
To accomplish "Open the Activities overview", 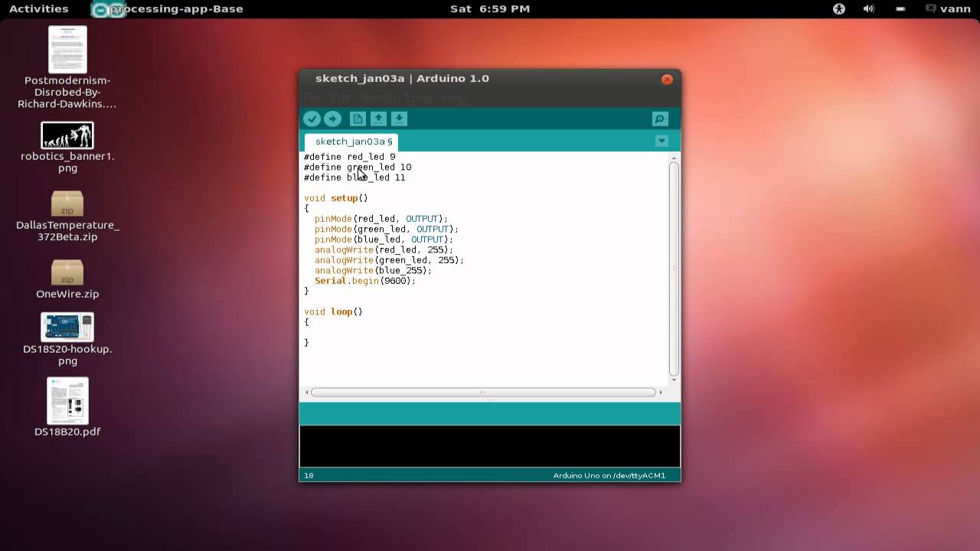I will (x=38, y=8).
